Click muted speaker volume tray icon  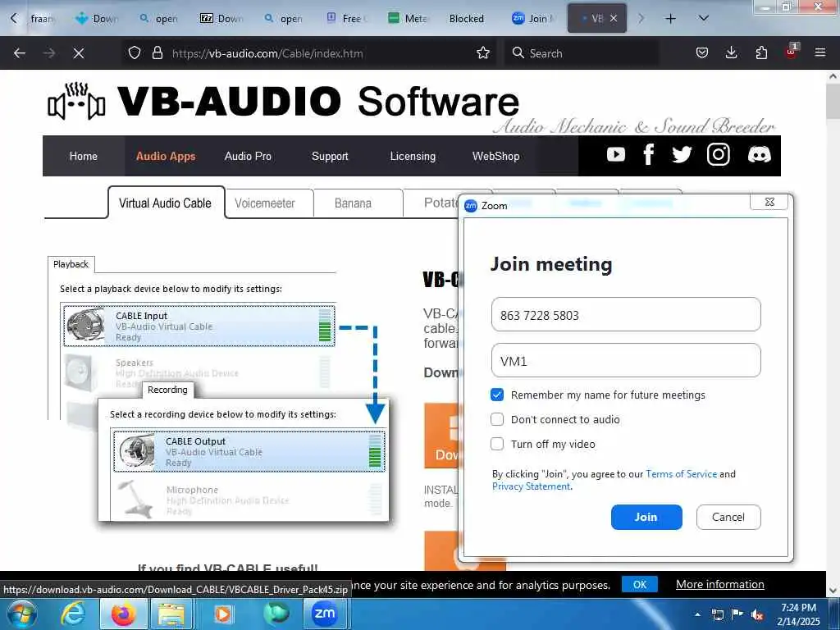point(757,615)
